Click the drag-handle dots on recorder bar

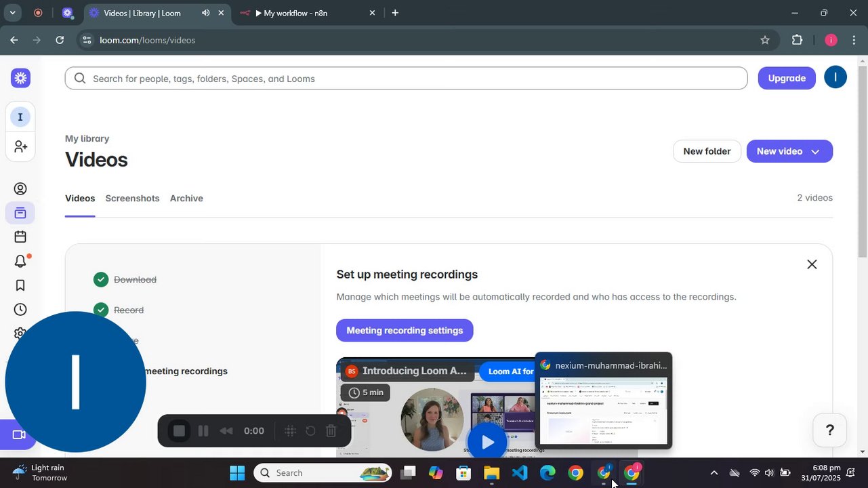[290, 431]
